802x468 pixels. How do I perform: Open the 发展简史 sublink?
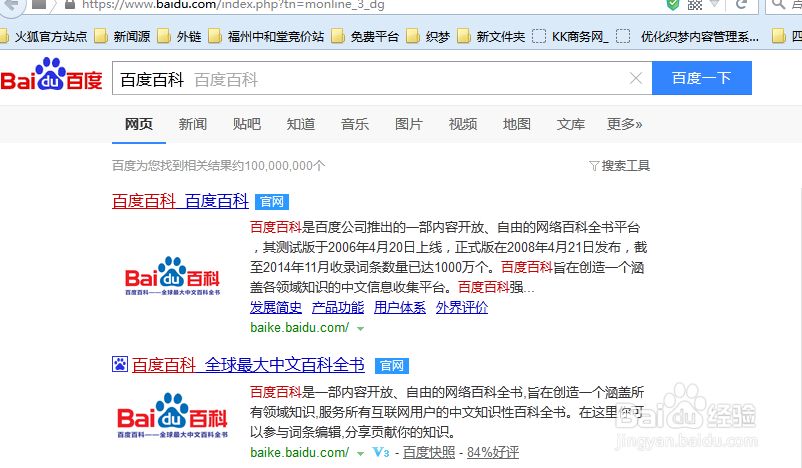click(276, 307)
